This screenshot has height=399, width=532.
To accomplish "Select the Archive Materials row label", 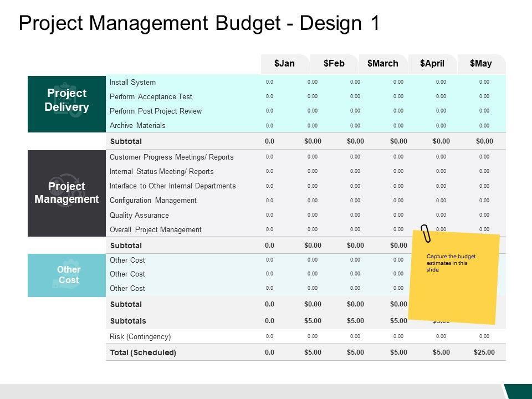I will pos(137,126).
